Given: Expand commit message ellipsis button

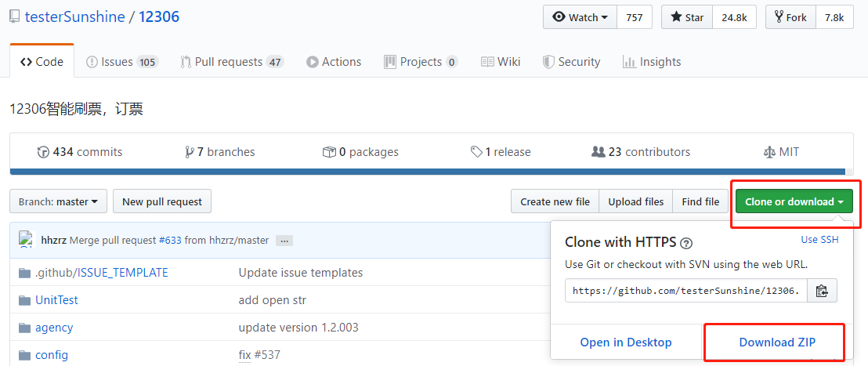Looking at the screenshot, I should tap(284, 241).
